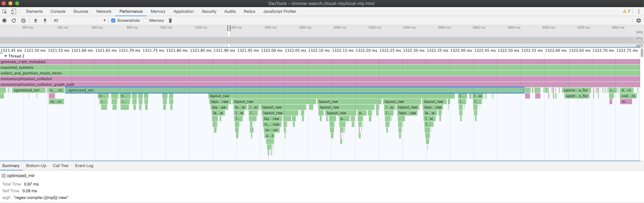Open the Bottom-Up tab

[36, 166]
